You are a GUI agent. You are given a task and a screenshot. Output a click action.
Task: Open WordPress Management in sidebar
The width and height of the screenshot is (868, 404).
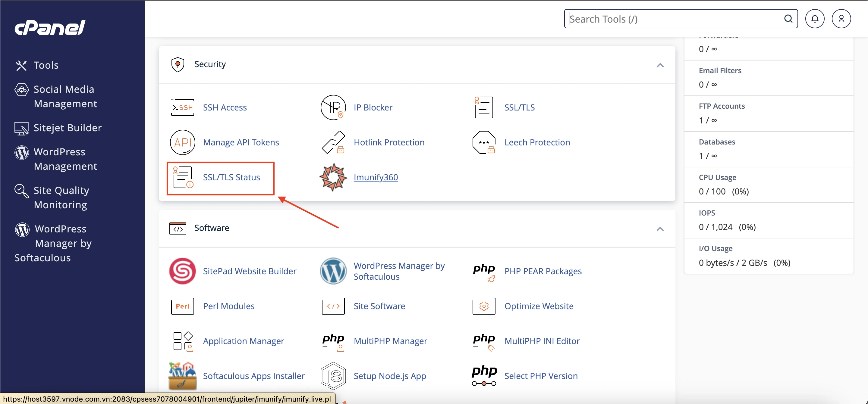tap(56, 159)
